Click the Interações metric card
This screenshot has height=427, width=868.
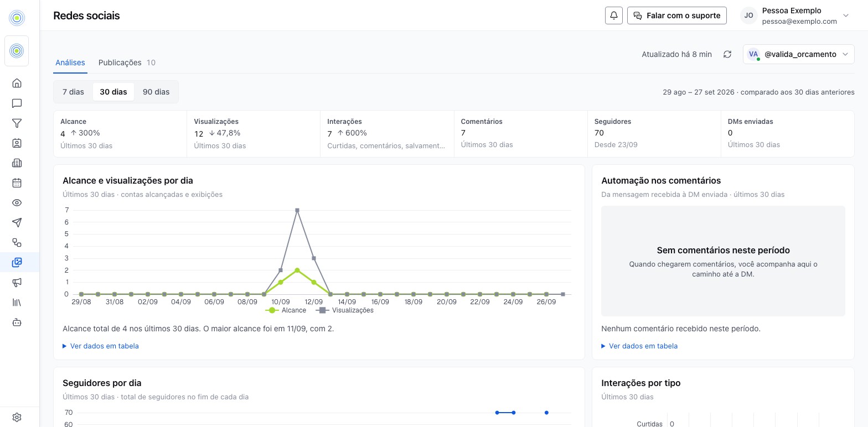click(x=387, y=134)
